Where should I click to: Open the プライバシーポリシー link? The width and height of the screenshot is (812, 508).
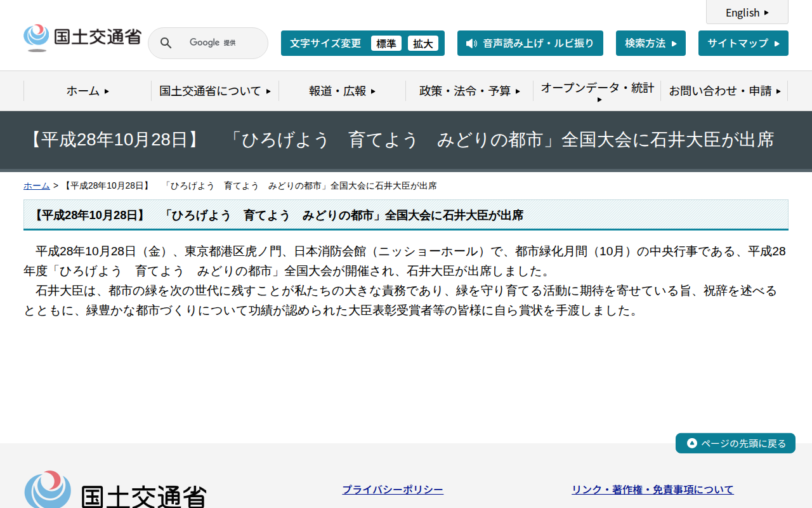[x=393, y=489]
